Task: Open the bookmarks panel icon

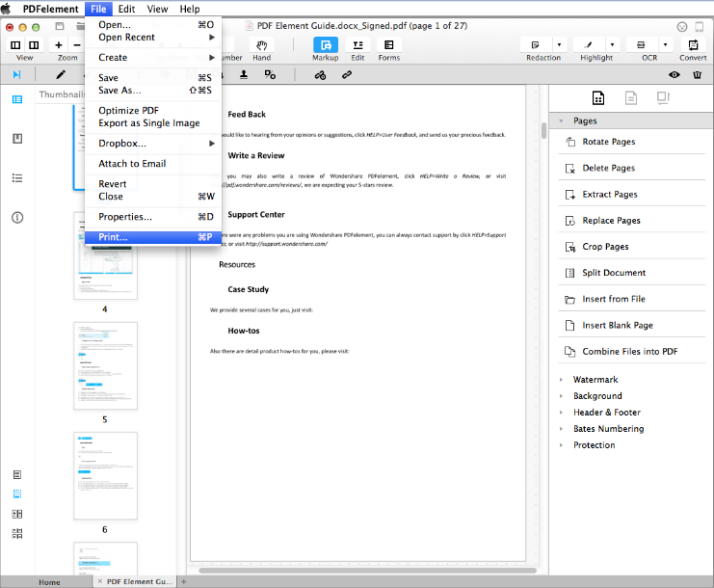Action: (17, 139)
